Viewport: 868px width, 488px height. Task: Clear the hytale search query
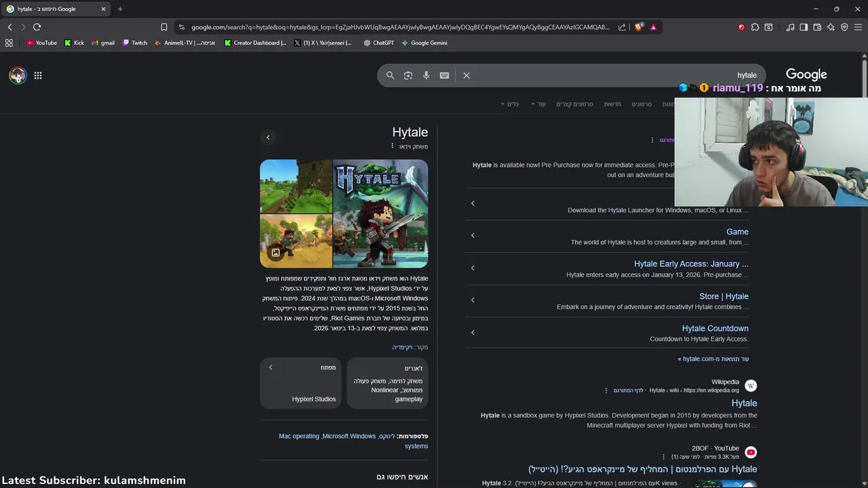coord(467,75)
